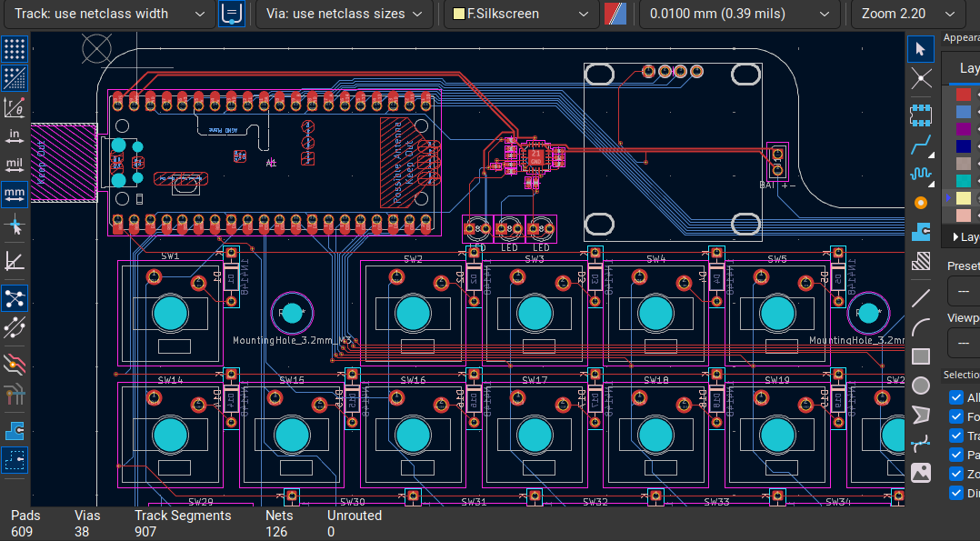Switch to the Layers tab
The height and width of the screenshot is (541, 980).
point(969,68)
